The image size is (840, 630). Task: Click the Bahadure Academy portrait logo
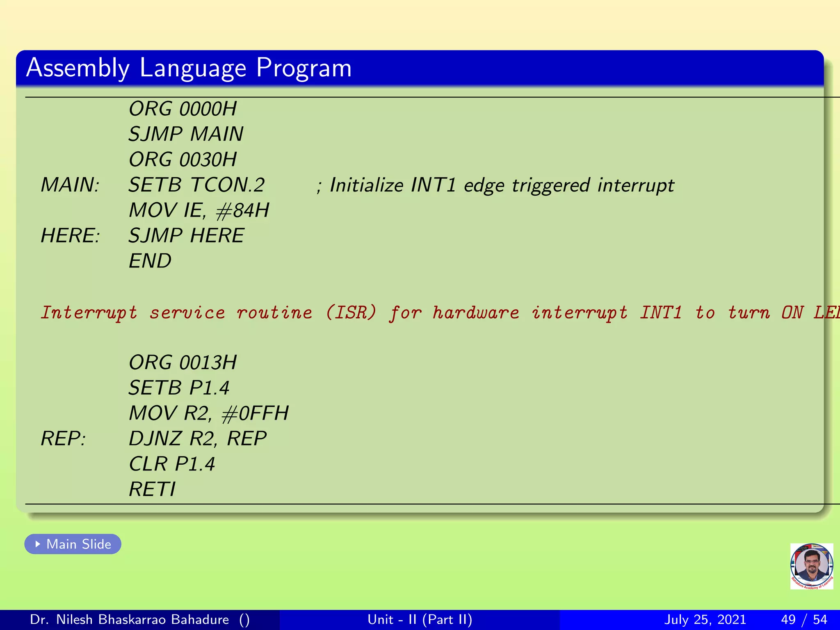coord(811,566)
